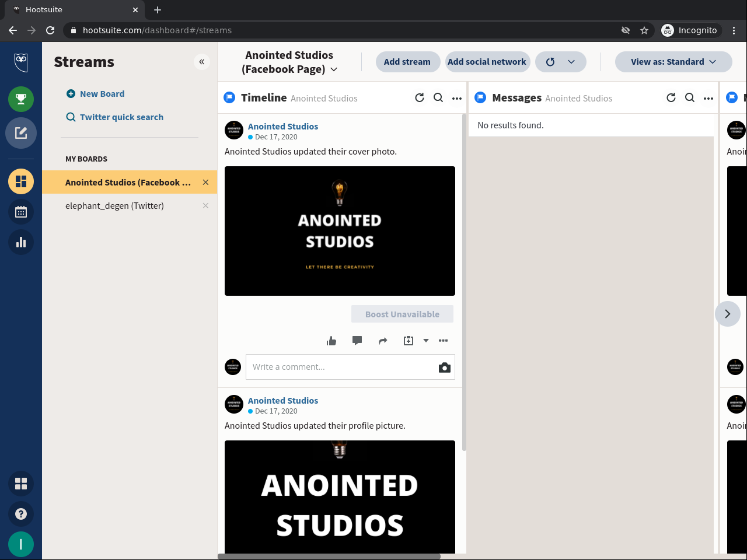Click the Write a comment field

(x=342, y=367)
